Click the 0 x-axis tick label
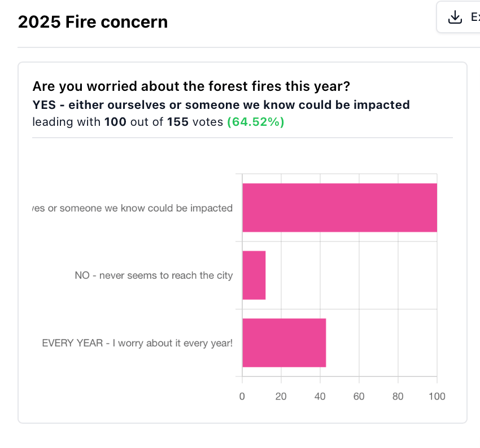The height and width of the screenshot is (448, 480). [242, 396]
